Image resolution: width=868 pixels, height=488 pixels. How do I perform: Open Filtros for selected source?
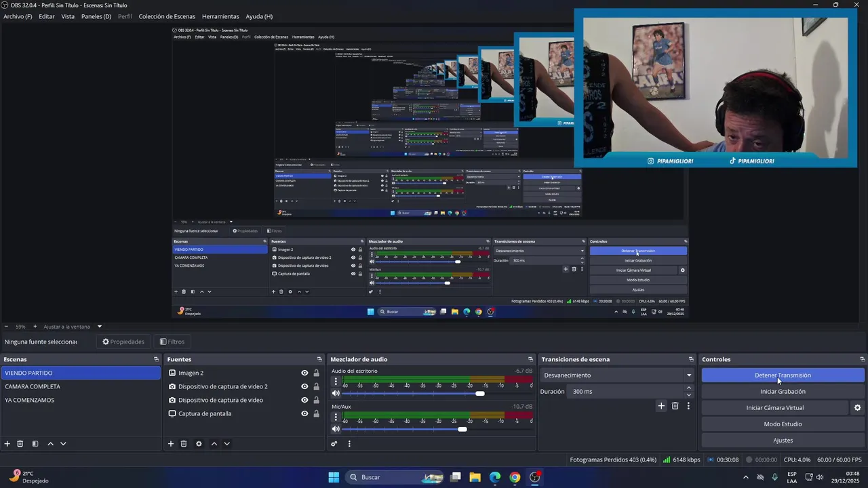[172, 342]
